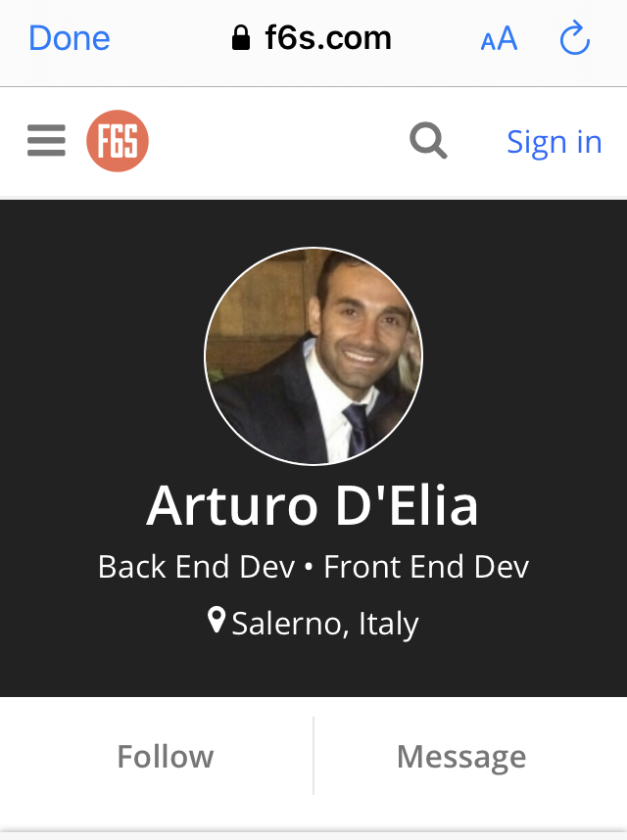Click the padlock security icon
Screen dimensions: 627x840
click(x=241, y=38)
